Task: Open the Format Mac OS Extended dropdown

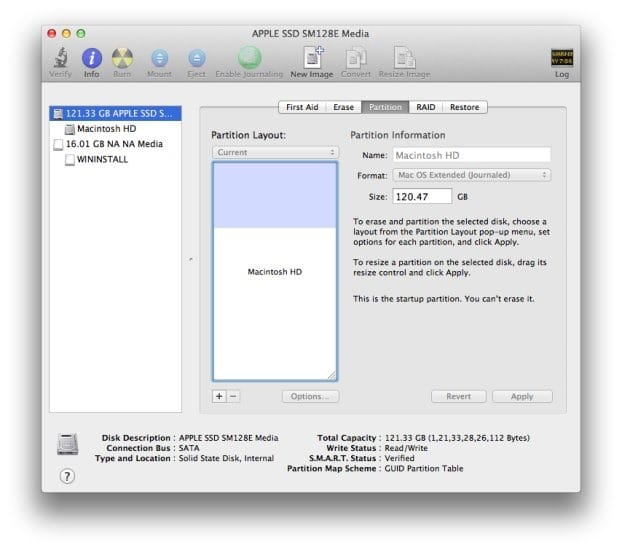Action: tap(470, 175)
